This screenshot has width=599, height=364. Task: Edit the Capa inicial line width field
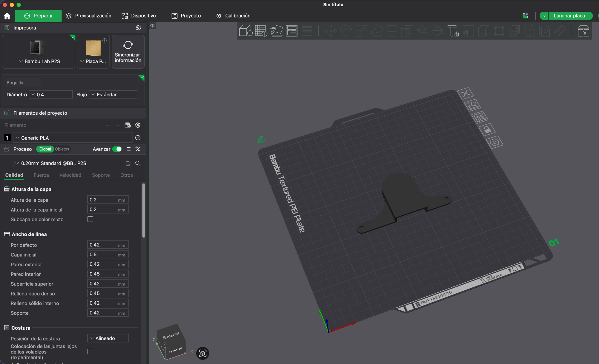[108, 255]
